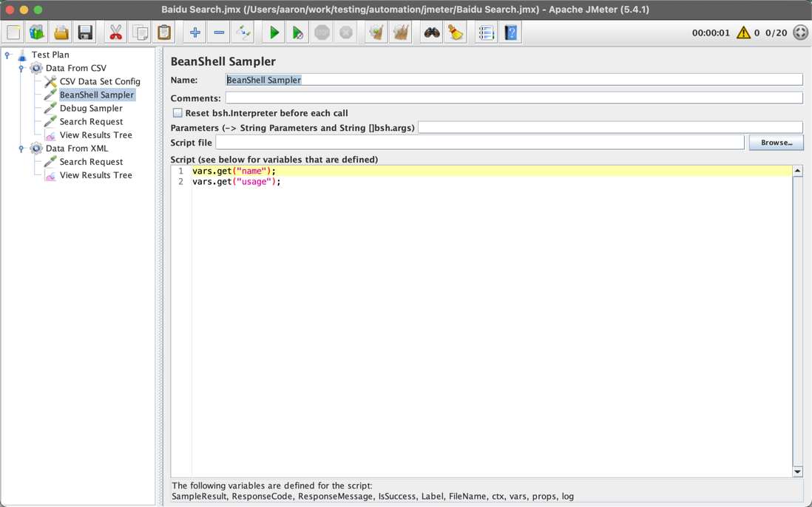Select Debug Sampler in the tree

(x=91, y=108)
